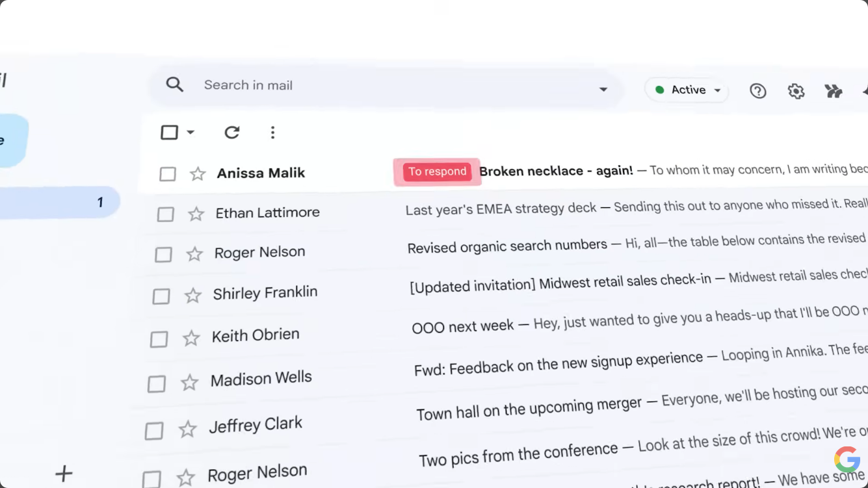The height and width of the screenshot is (488, 868).
Task: Select the sidebar item with count 1
Action: coord(59,202)
